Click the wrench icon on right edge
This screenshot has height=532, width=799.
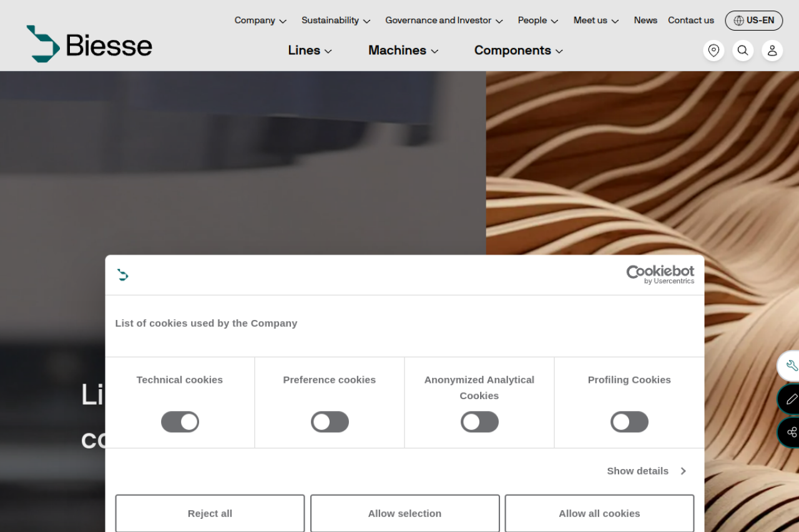click(790, 366)
